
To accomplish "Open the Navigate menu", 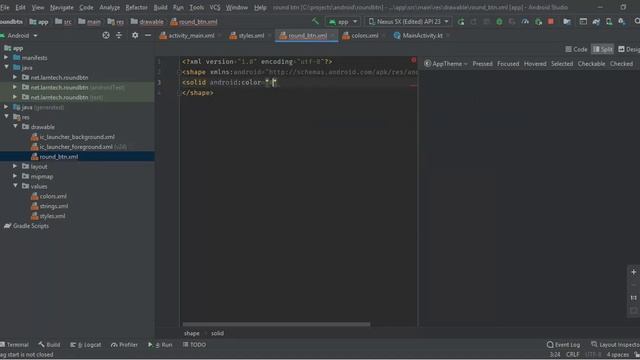I will click(62, 7).
